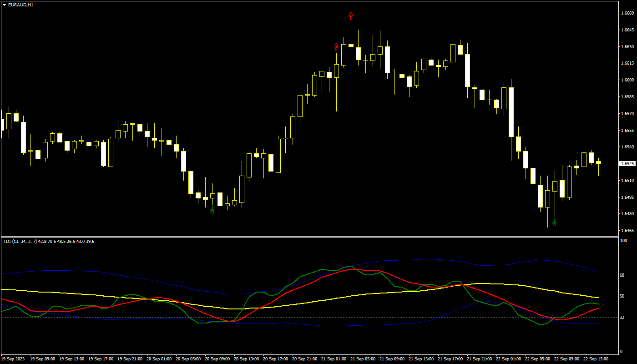This screenshot has width=637, height=364.
Task: Click the highest red sell signal hand icon
Action: pyautogui.click(x=351, y=16)
